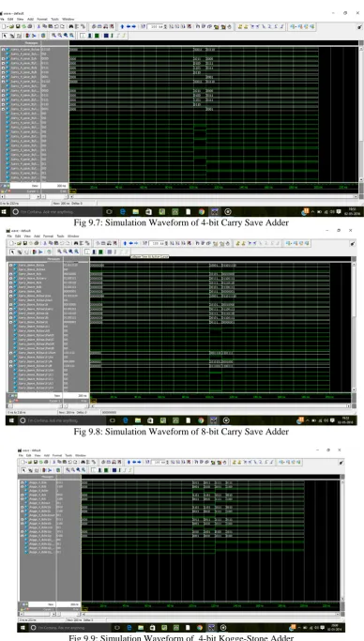Click dock/undock arrow icon in 8-bit Carry Save window

352,244
